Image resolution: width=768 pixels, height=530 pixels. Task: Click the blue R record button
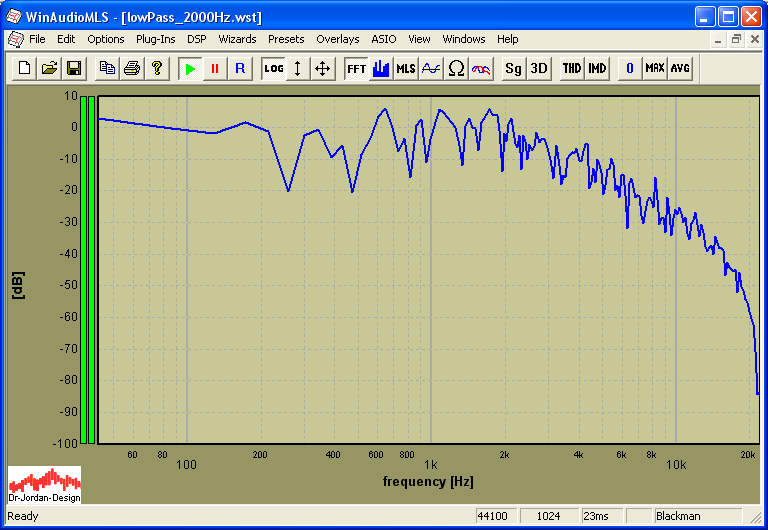click(239, 68)
